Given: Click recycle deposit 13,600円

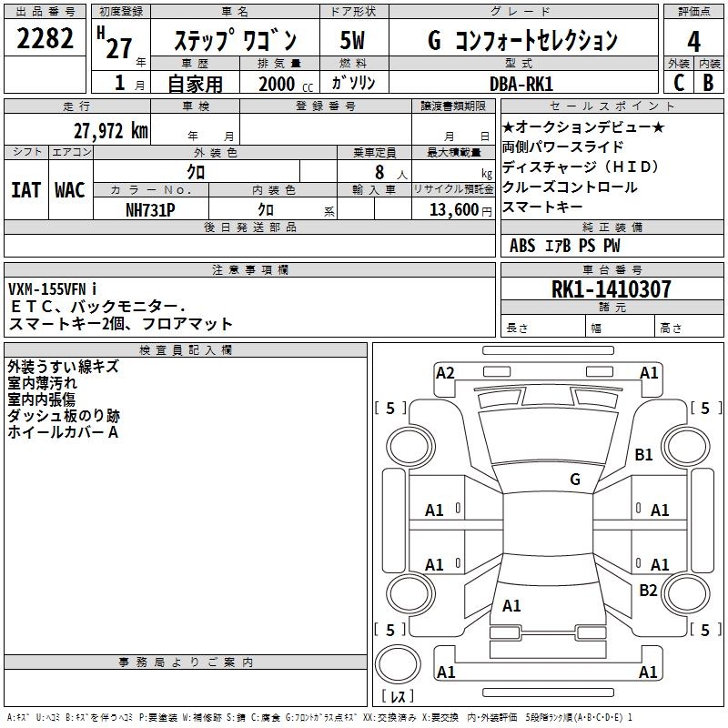Looking at the screenshot, I should (x=460, y=210).
